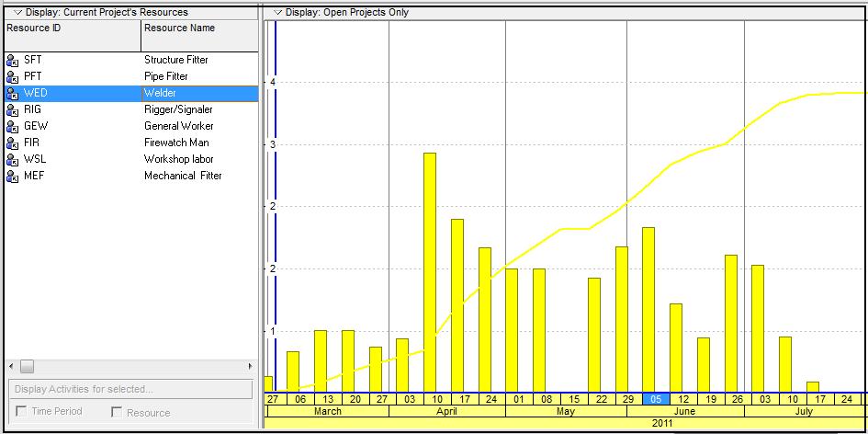Click the histogram bar for the June 05 week

coord(648,310)
